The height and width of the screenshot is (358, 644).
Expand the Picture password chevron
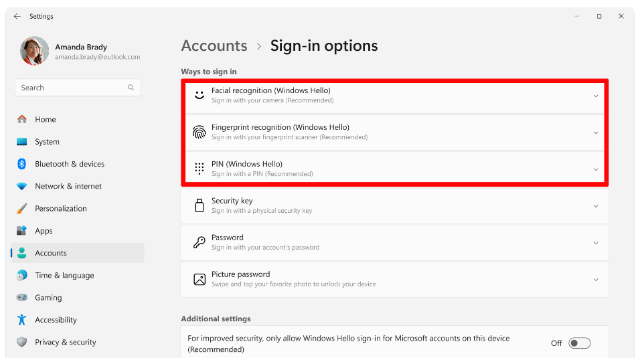point(596,280)
